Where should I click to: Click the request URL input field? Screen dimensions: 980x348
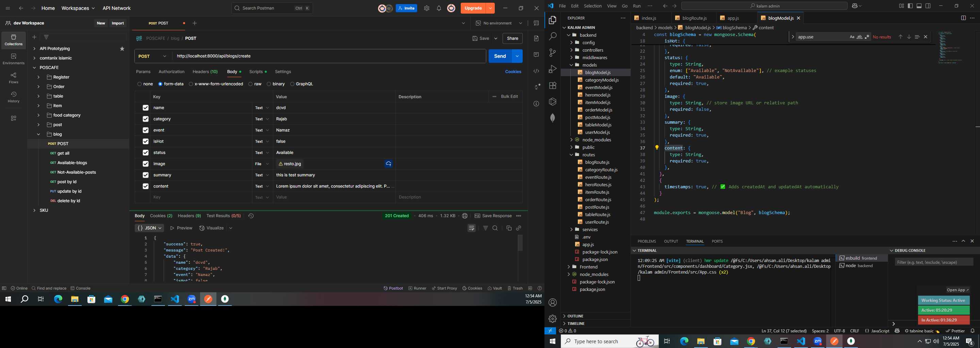pyautogui.click(x=329, y=56)
